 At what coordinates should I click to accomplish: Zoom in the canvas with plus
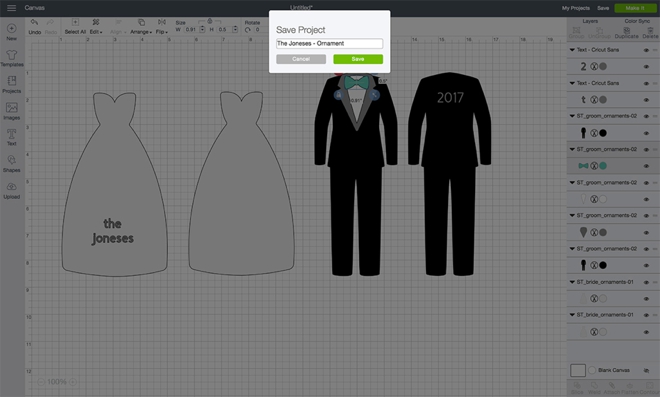(x=73, y=382)
